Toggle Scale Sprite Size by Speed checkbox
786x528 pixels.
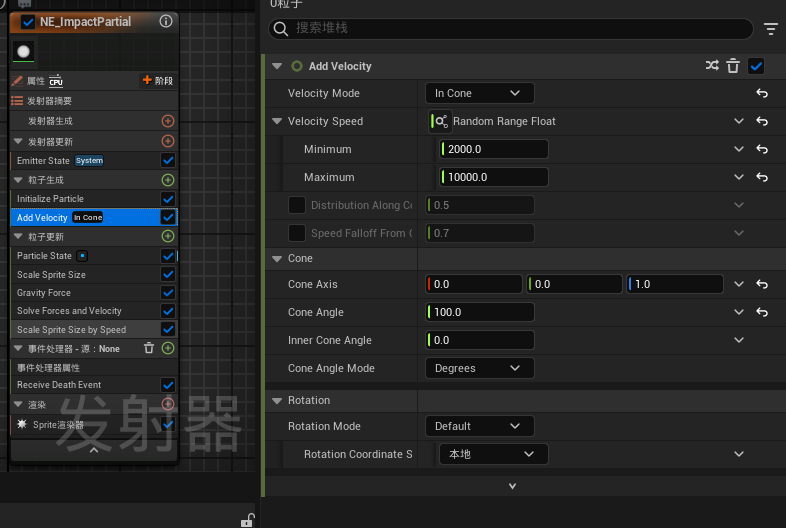pos(168,329)
